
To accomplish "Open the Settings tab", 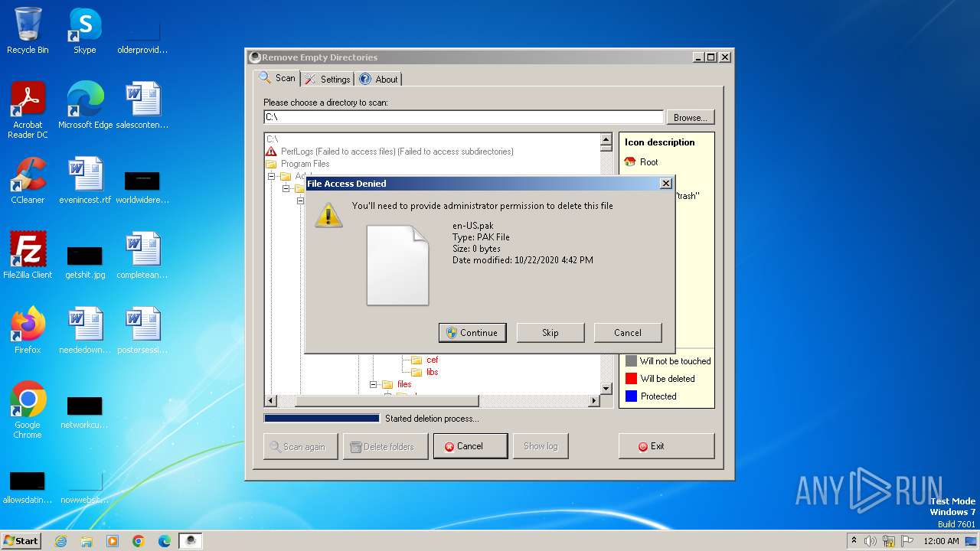I will 327,79.
